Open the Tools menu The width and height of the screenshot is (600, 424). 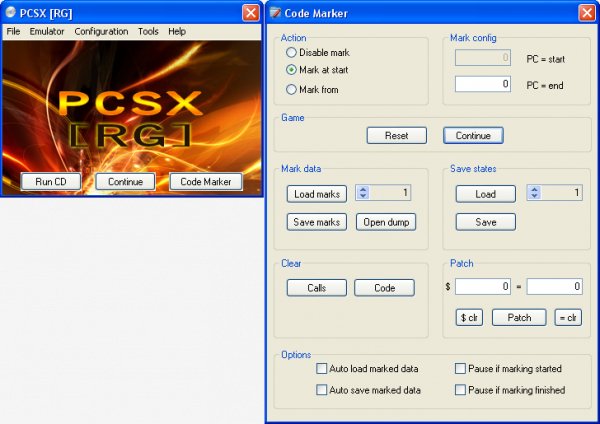(x=148, y=31)
